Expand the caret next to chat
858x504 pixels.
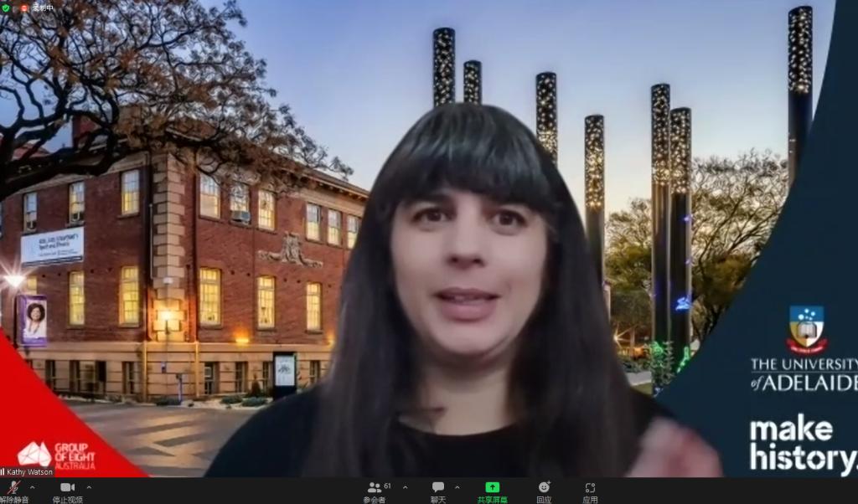coord(457,486)
